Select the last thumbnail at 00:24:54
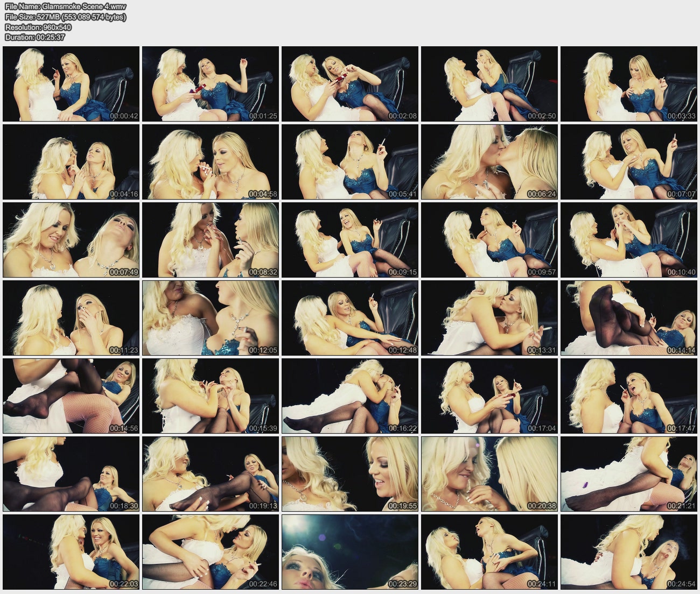Screen dimensions: 700x594 point(629,552)
